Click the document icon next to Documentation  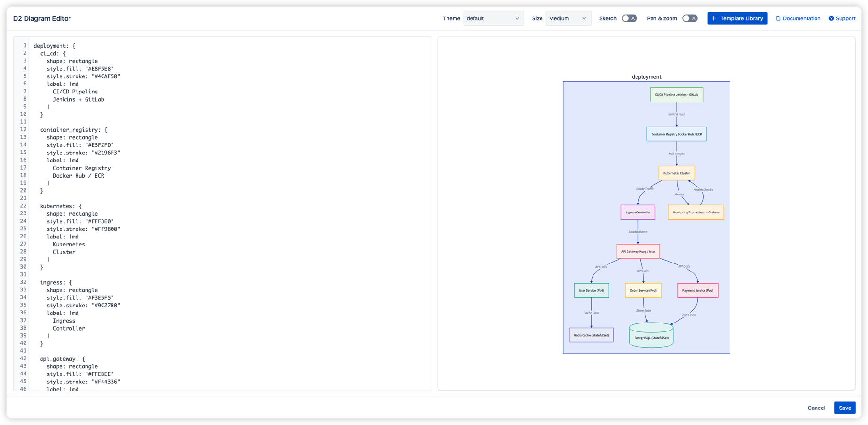pos(780,18)
